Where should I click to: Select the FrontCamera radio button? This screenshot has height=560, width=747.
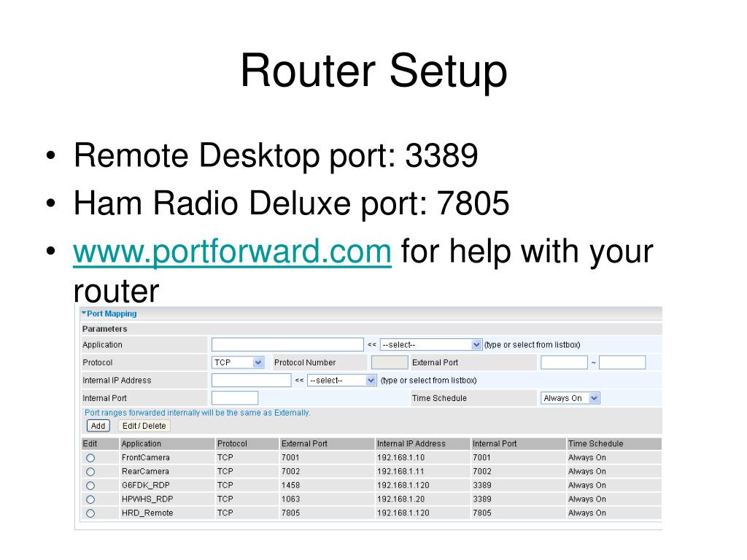90,458
